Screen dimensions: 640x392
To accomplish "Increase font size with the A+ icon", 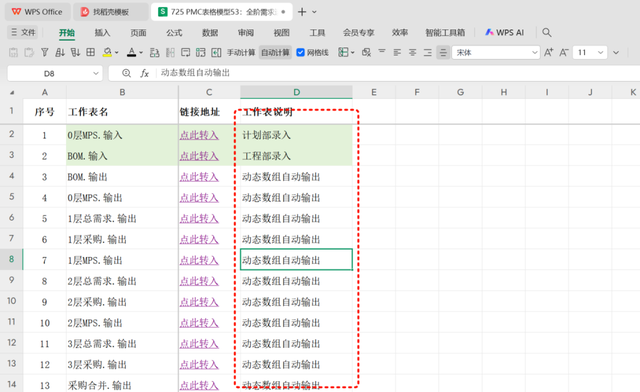I will coord(549,52).
